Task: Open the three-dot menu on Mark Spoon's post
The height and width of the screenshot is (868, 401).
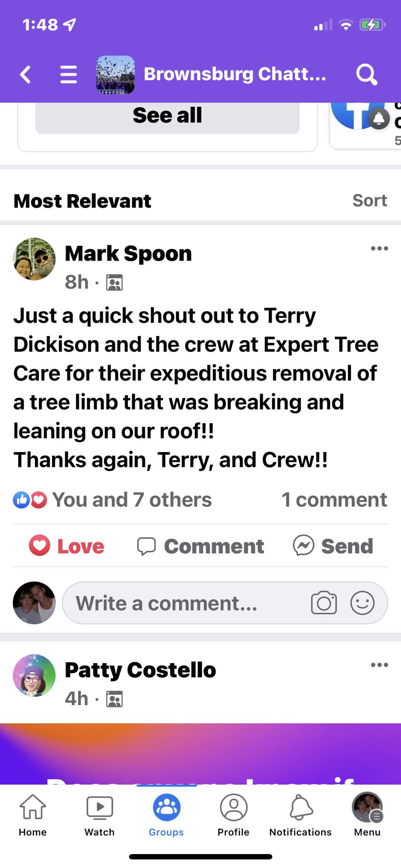Action: tap(379, 248)
